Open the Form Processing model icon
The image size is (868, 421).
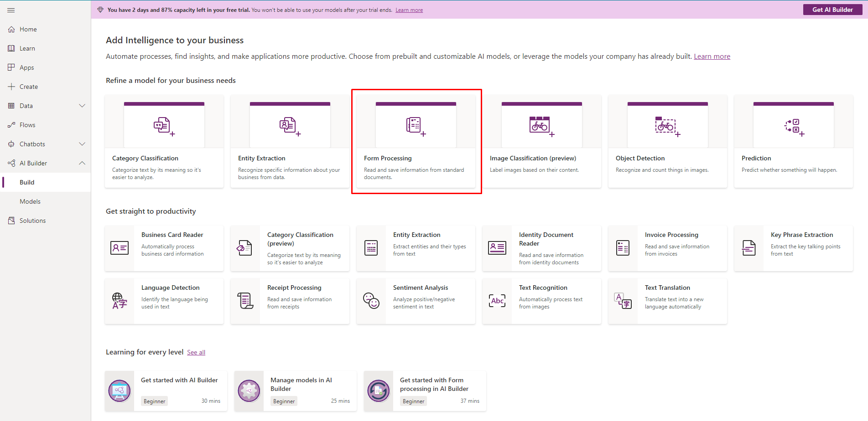click(416, 125)
